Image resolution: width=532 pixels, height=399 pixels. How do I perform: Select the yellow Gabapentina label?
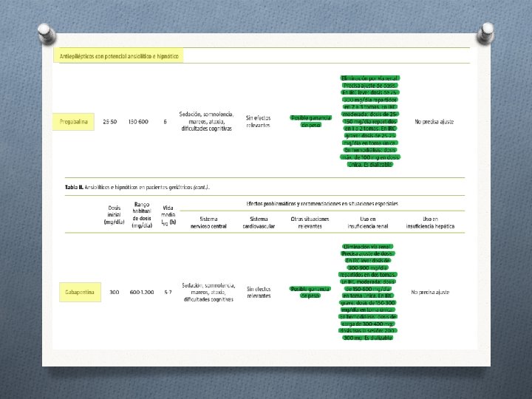pyautogui.click(x=80, y=292)
